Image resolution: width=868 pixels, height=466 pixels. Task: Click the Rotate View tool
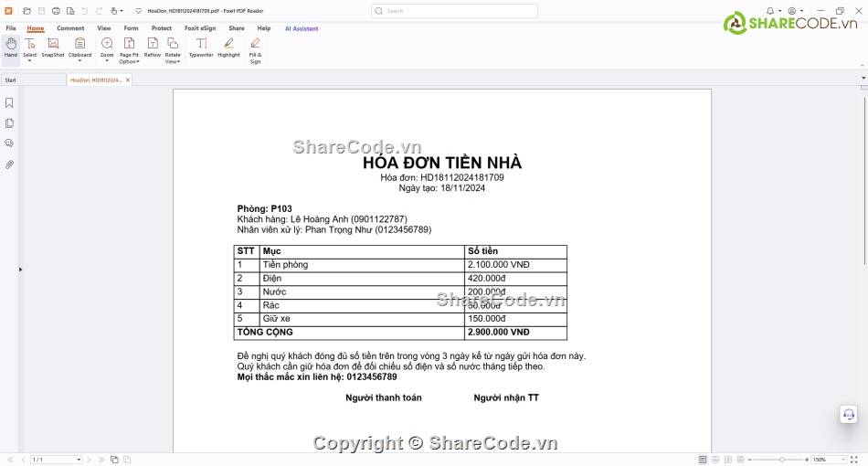click(x=173, y=50)
